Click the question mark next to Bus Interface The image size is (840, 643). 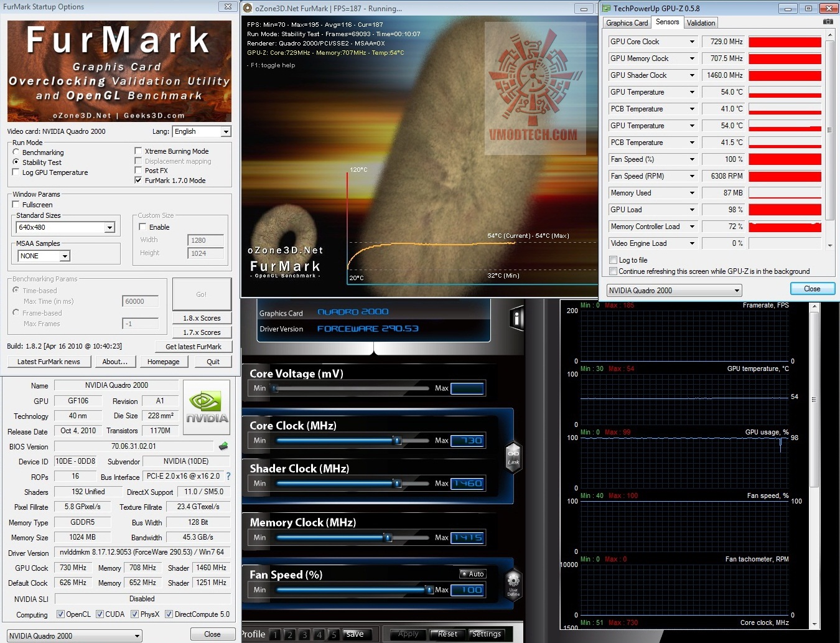click(228, 476)
